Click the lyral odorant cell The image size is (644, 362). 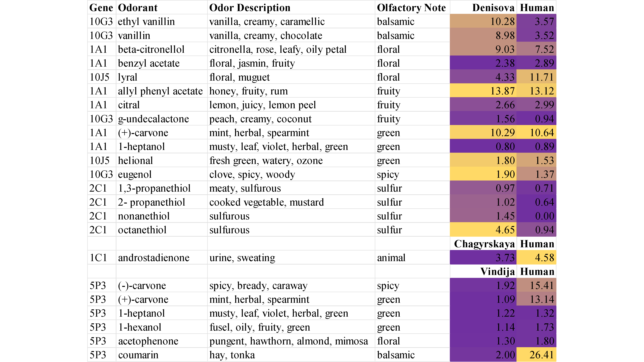(128, 77)
